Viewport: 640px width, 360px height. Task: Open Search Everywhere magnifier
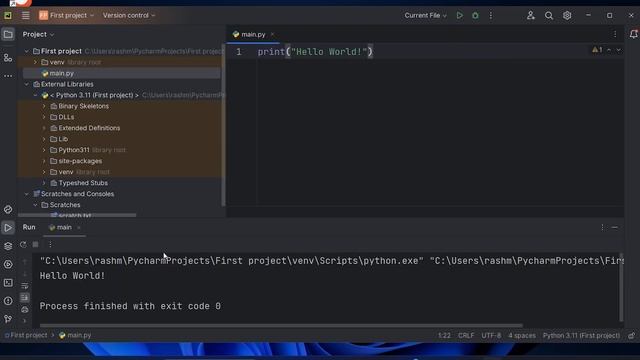tap(549, 16)
